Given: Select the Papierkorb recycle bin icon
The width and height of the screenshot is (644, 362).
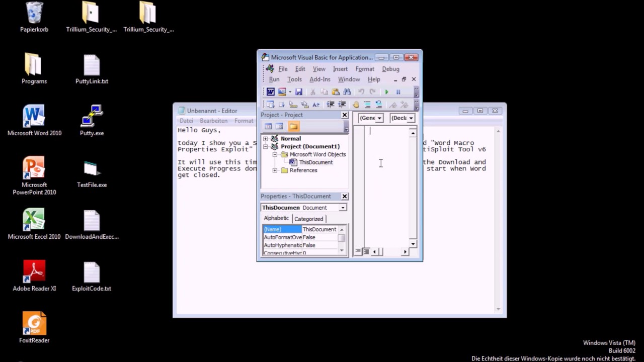Looking at the screenshot, I should click(34, 17).
